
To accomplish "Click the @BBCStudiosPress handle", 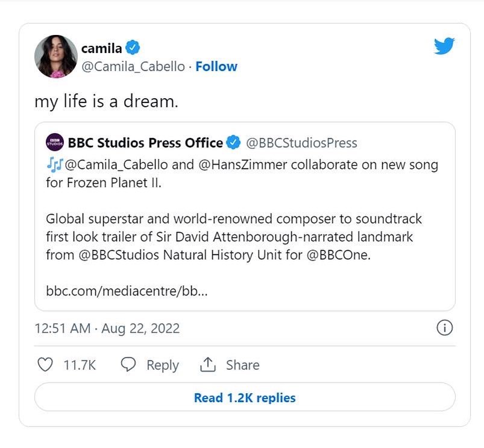I will coord(302,143).
